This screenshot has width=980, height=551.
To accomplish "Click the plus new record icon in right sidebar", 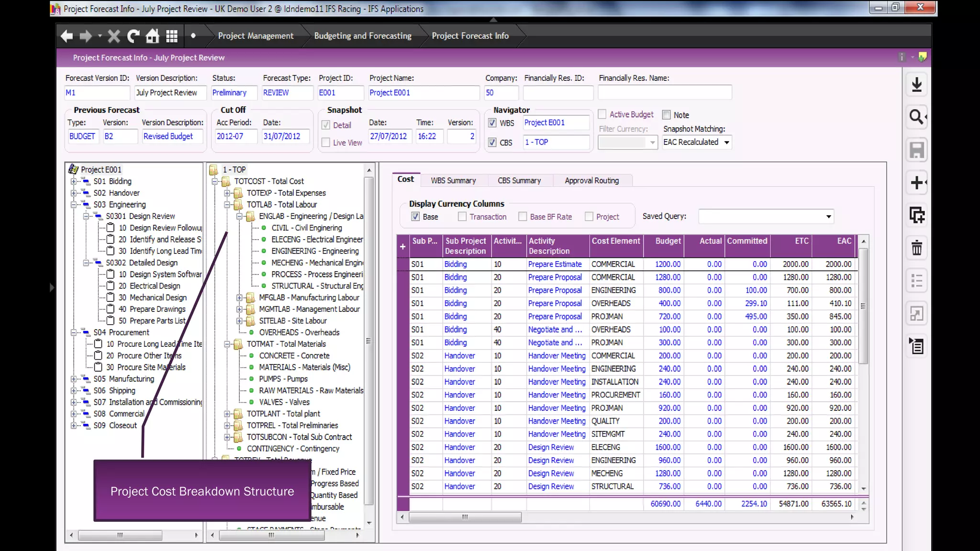I will [x=916, y=182].
